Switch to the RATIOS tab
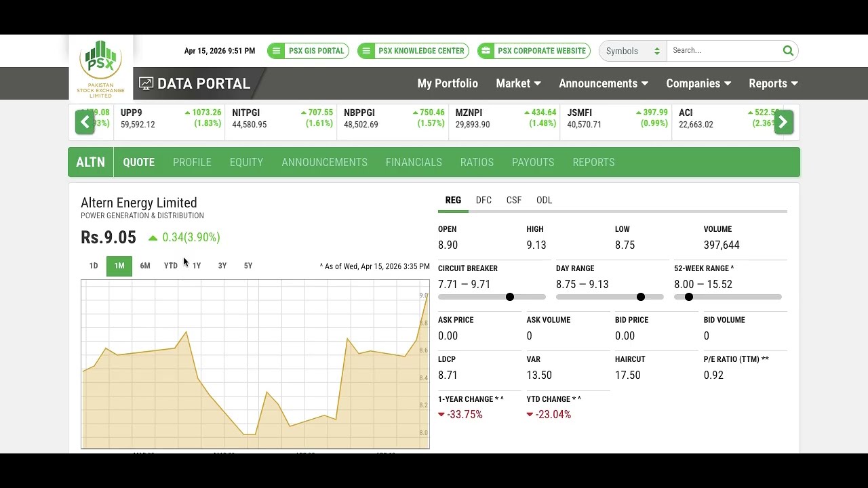The image size is (868, 488). (477, 162)
